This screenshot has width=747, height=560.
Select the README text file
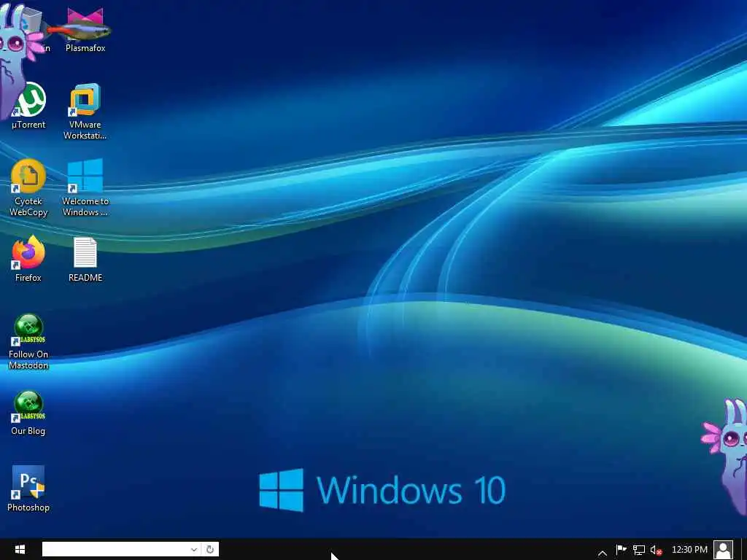(85, 259)
